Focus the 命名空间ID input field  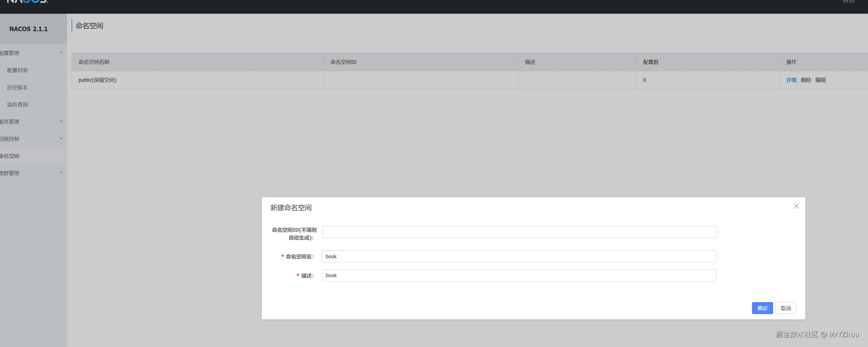[519, 232]
